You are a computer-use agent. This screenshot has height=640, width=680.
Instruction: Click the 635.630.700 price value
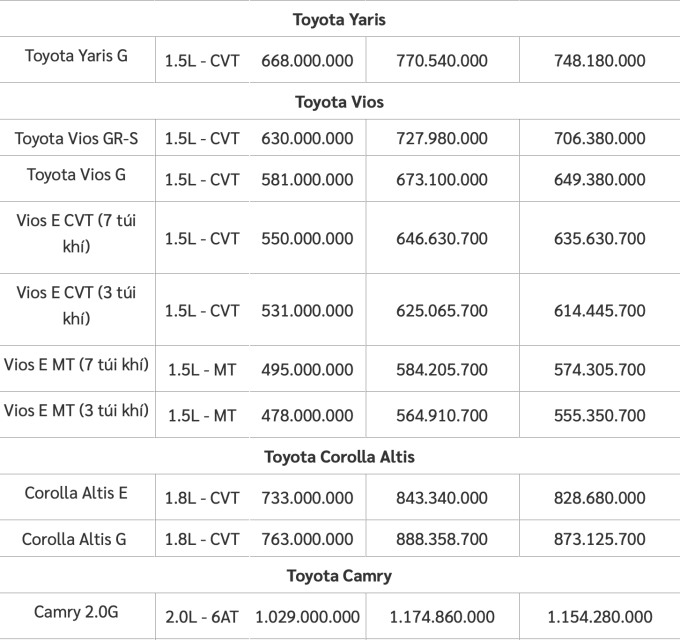click(600, 239)
